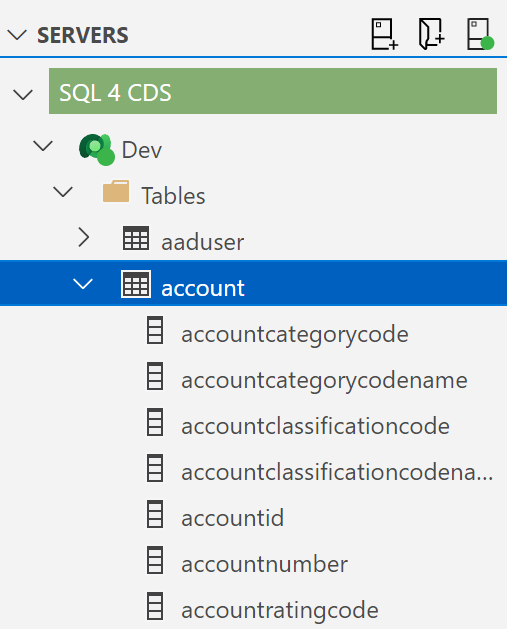Click the New Connection icon
Screen dimensions: 507x629
(x=384, y=34)
